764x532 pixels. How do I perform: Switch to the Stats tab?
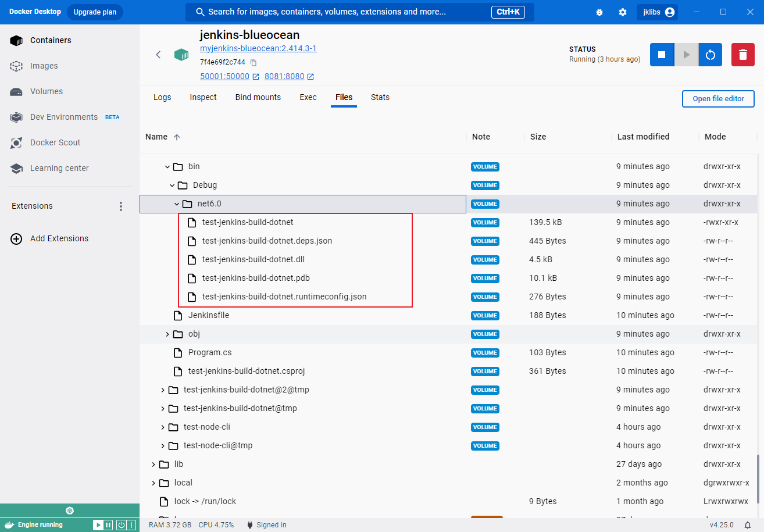coord(380,97)
